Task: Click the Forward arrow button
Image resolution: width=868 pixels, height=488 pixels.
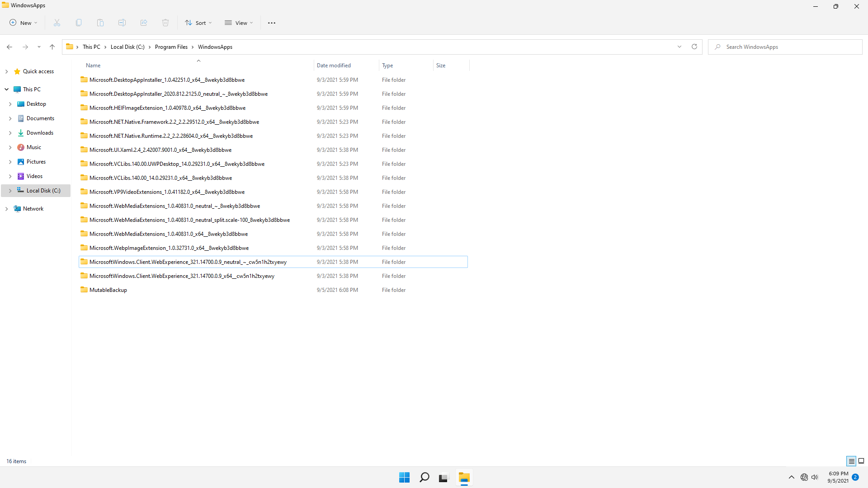Action: tap(25, 47)
